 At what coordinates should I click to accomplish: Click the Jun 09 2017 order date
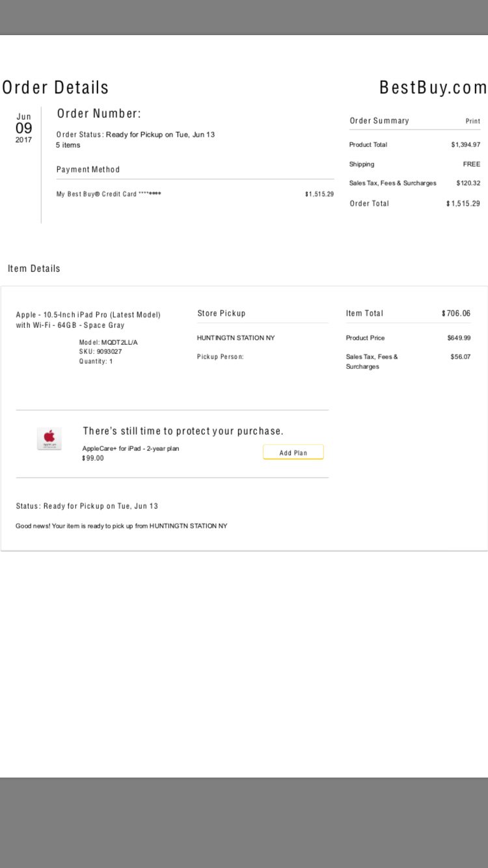point(23,128)
